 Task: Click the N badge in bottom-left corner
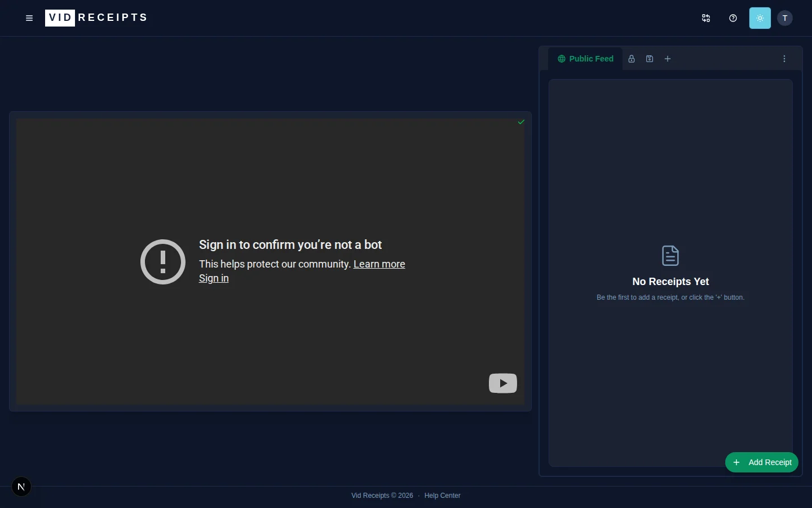[21, 487]
